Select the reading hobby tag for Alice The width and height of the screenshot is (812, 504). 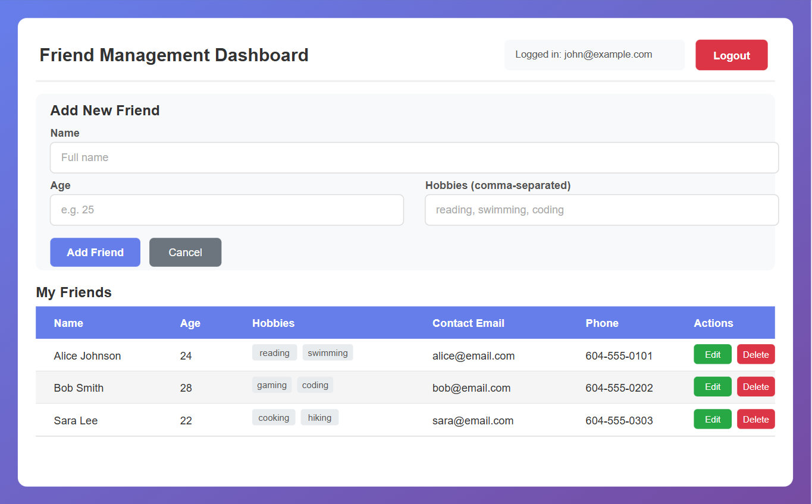tap(274, 352)
